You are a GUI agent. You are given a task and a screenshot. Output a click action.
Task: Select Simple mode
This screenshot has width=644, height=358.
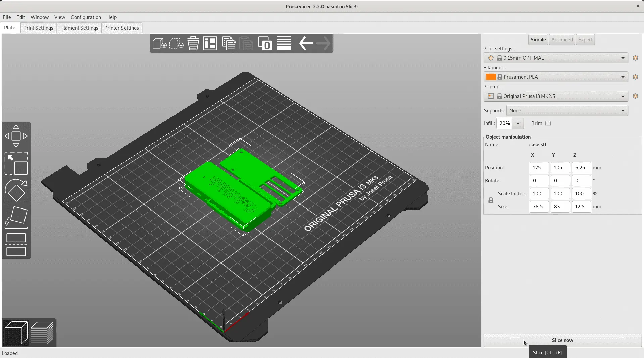tap(538, 40)
